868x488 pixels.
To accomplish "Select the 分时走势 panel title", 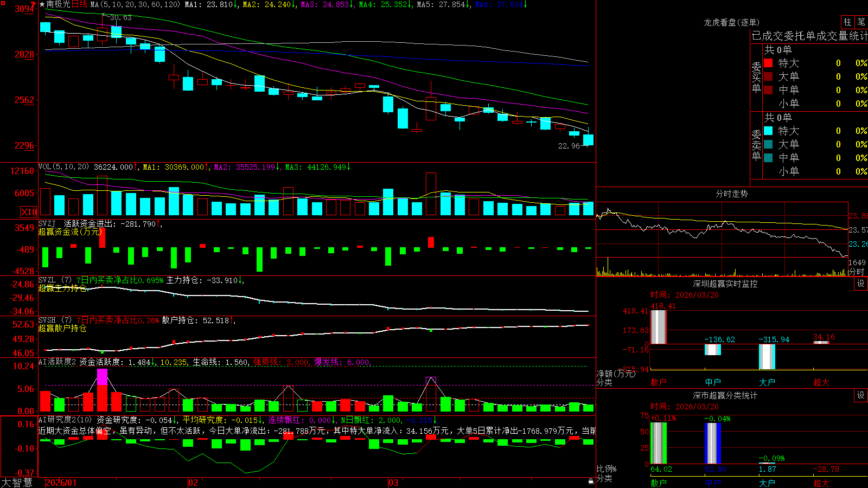I will tap(731, 194).
